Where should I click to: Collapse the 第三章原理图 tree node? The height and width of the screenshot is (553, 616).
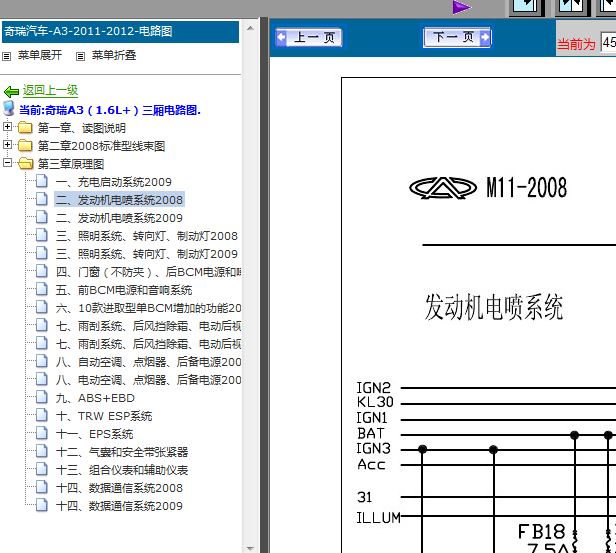click(7, 162)
